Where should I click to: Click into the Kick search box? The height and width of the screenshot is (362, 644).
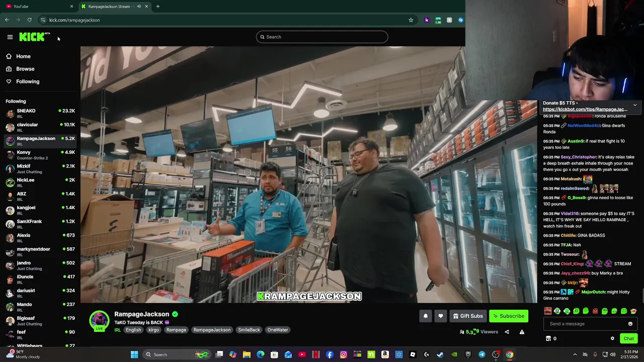click(x=322, y=37)
